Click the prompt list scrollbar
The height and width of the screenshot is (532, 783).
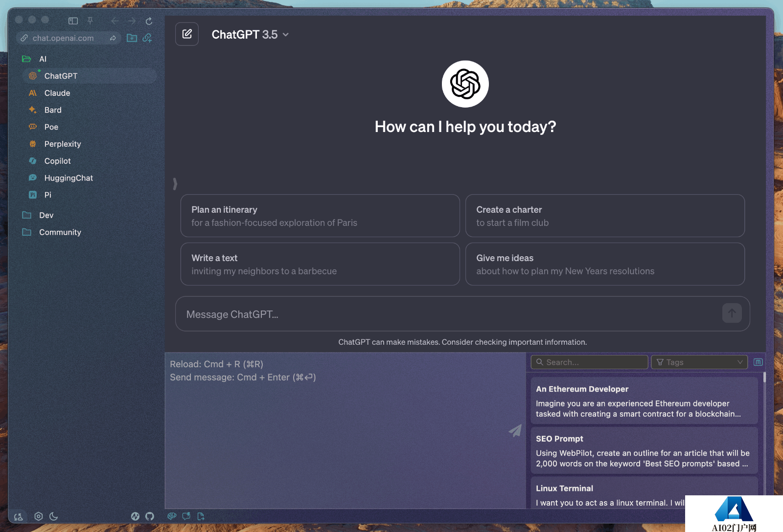coord(764,377)
